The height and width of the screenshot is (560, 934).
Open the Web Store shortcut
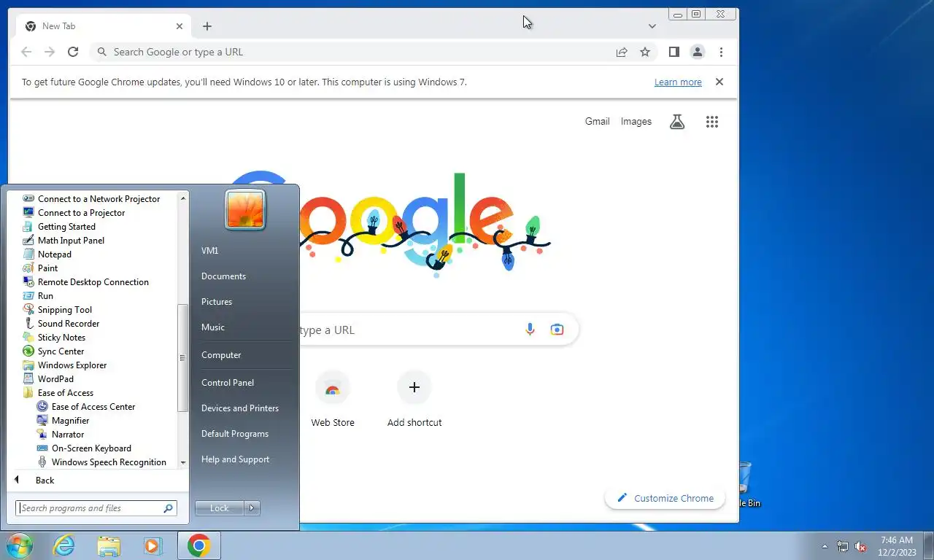click(x=333, y=399)
